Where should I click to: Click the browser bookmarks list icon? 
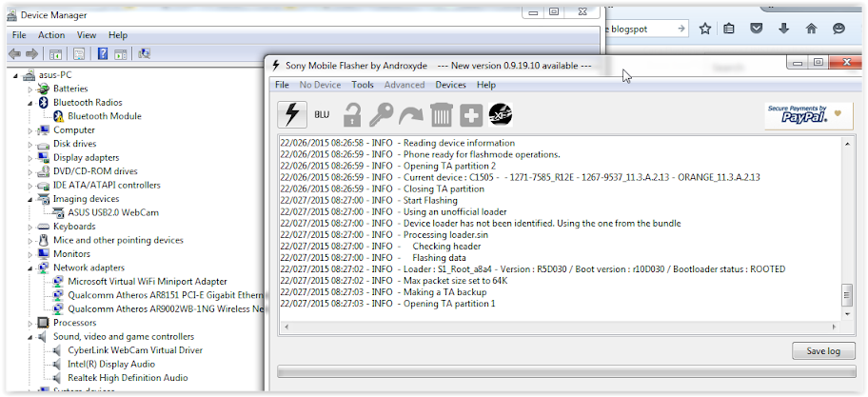(x=730, y=29)
